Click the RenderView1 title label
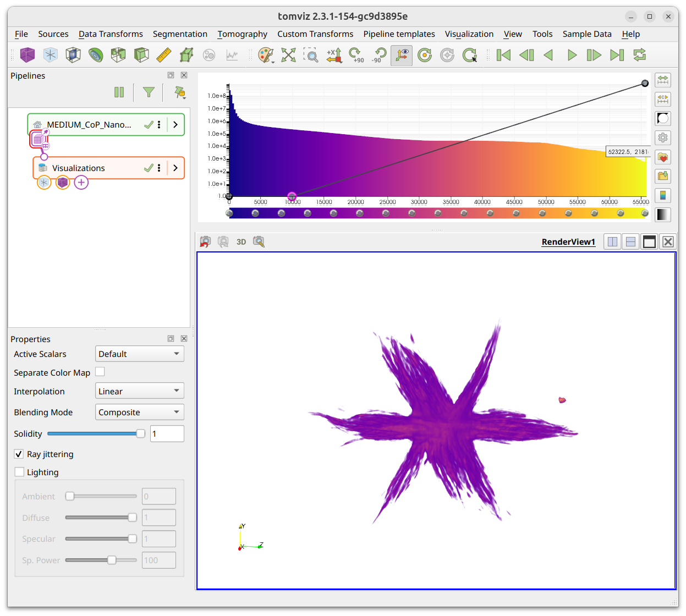Viewport: 686px width, 616px height. click(568, 242)
